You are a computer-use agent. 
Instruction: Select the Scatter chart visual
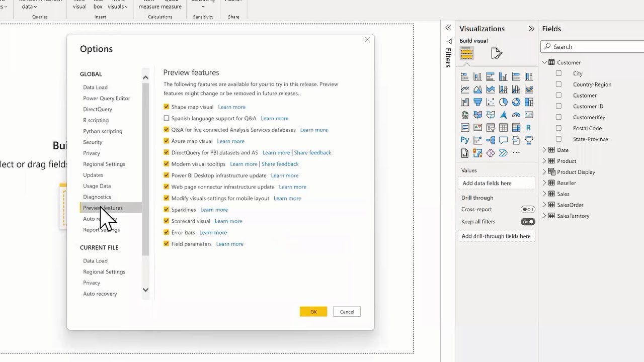[x=491, y=102]
